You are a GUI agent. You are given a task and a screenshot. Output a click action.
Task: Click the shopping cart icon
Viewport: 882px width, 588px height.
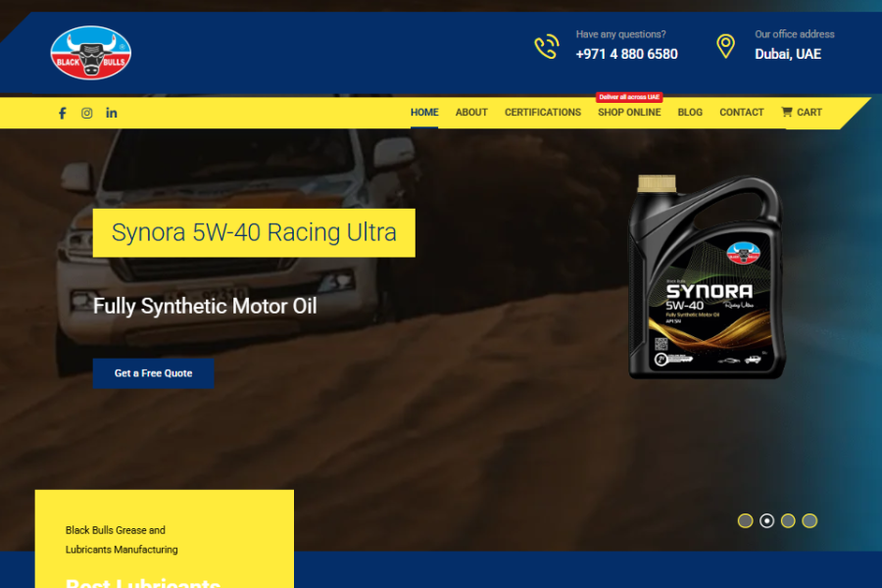pos(786,112)
